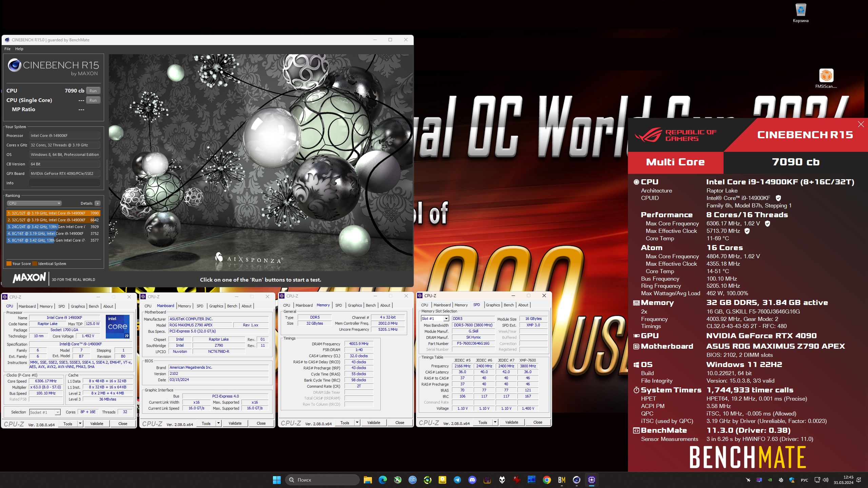Open the clock showing 12:45
The image size is (868, 488).
pos(844,480)
